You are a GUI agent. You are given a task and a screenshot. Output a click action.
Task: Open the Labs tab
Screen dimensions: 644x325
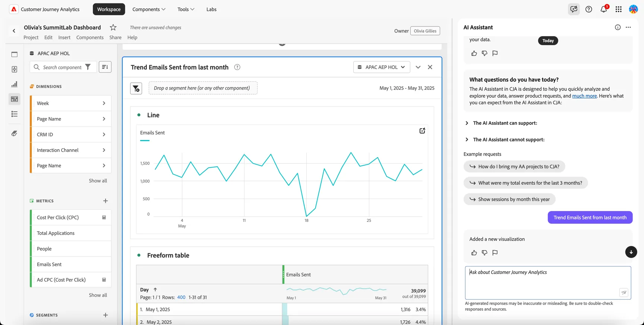(211, 9)
